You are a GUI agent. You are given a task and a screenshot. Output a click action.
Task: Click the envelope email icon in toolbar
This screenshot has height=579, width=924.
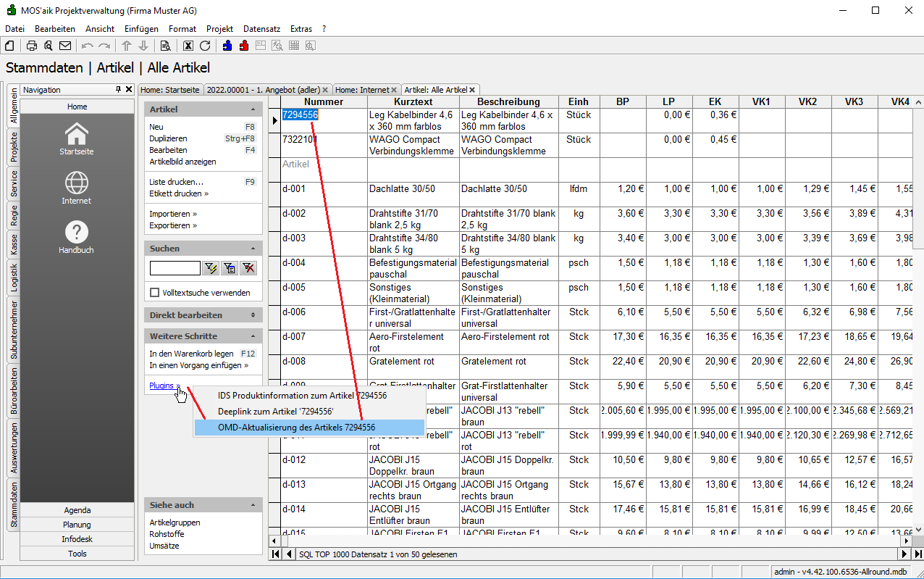click(65, 46)
